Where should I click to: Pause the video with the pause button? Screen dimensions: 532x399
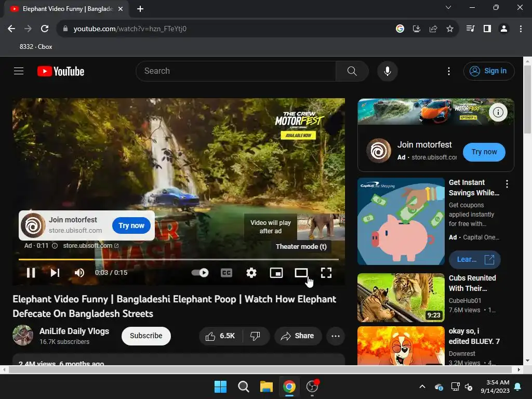[31, 273]
